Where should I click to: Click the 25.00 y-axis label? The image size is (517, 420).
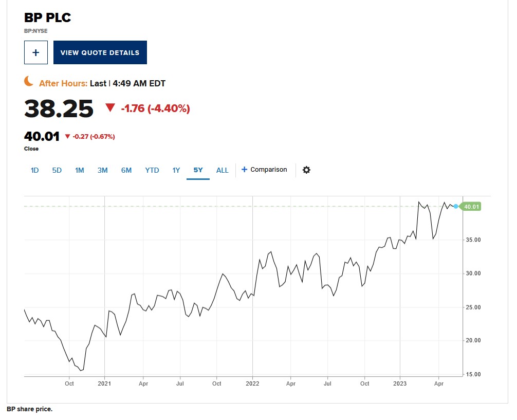(473, 307)
